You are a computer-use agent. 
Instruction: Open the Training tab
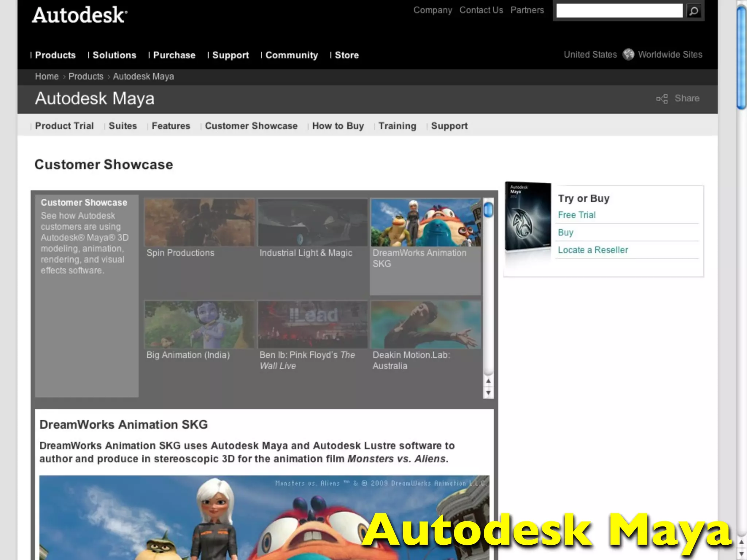(x=397, y=126)
